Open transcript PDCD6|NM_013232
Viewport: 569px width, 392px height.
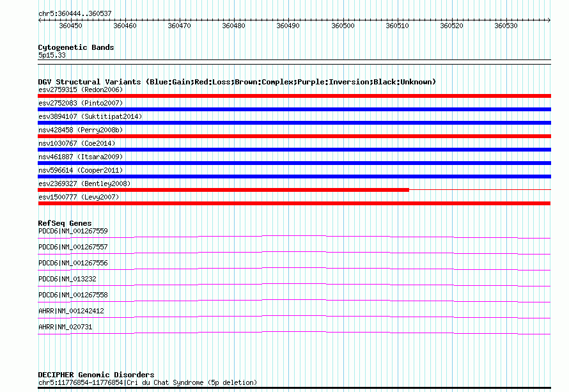point(67,279)
